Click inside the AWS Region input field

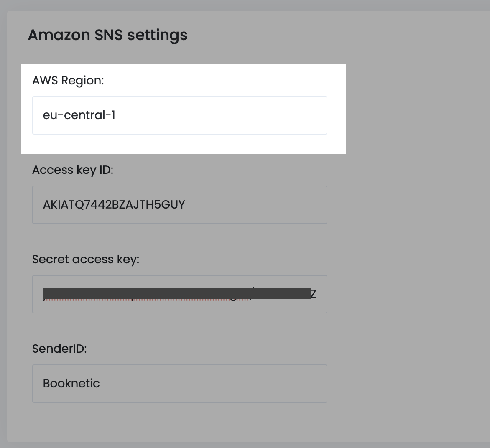tap(180, 115)
